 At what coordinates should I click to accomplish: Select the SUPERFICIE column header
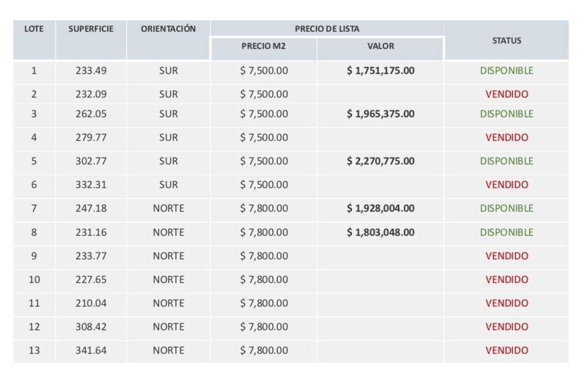(91, 29)
